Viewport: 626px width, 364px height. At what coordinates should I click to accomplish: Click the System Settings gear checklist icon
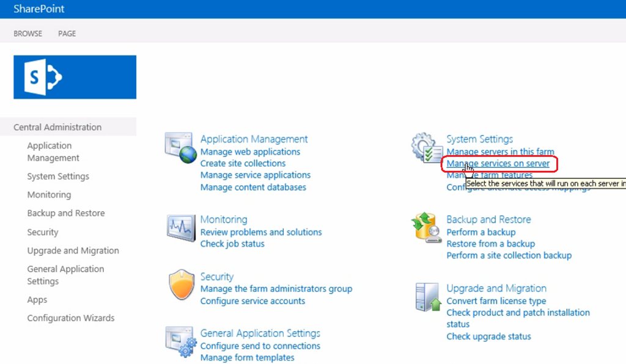427,148
